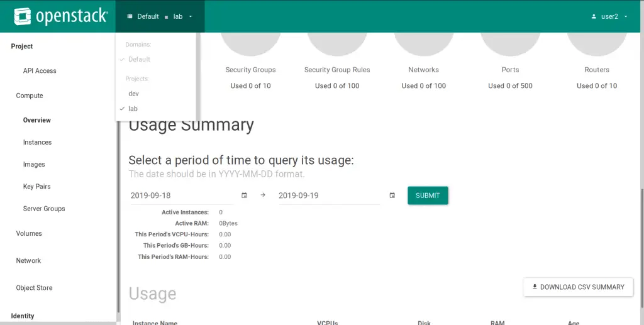644x325 pixels.
Task: Select the checked Default domain entry
Action: click(139, 60)
